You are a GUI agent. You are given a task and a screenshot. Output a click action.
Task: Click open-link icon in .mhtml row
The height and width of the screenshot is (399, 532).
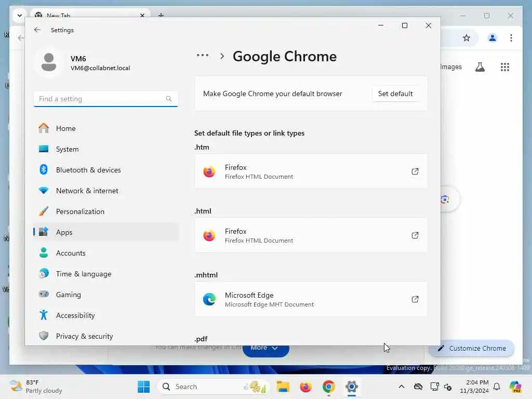pos(415,299)
